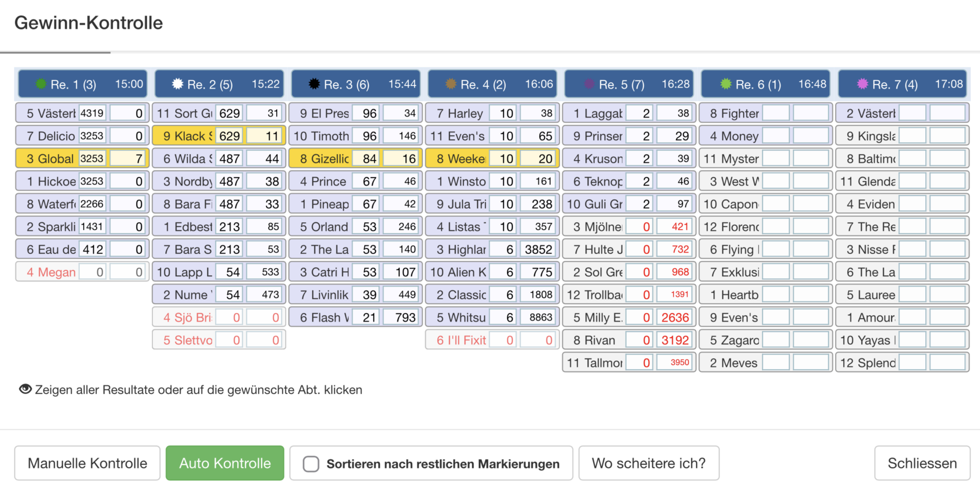Open the Re. 6 (1) 16:48 race header

(765, 84)
